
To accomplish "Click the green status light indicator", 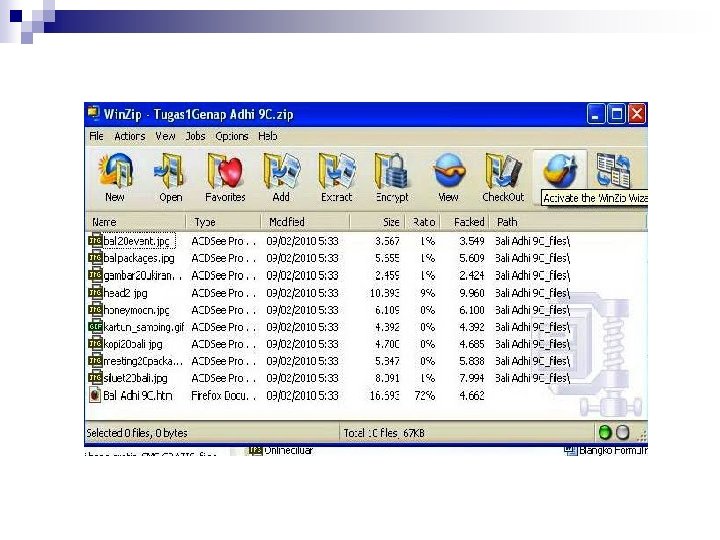I will [x=605, y=432].
